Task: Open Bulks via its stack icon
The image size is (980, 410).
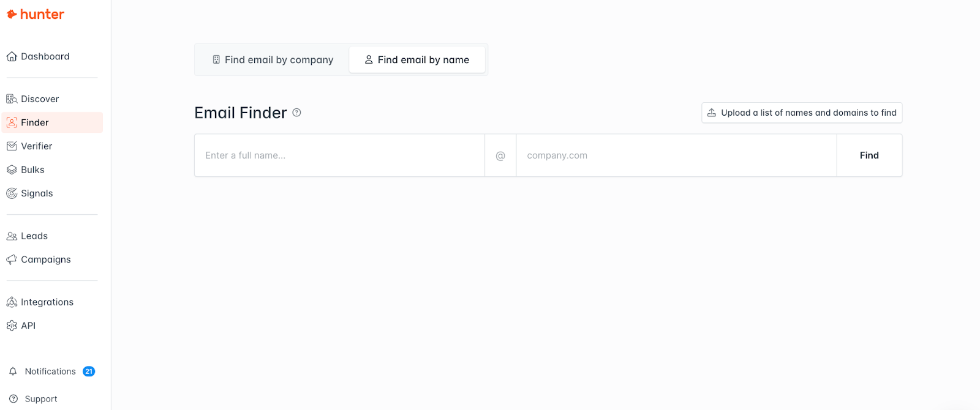Action: coord(12,170)
